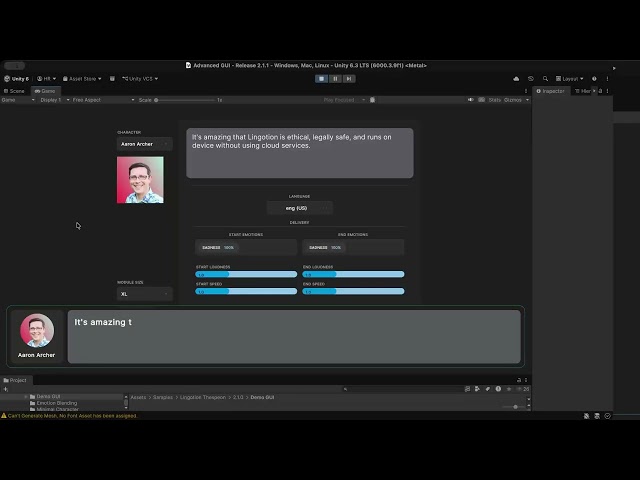Open Game view panel options menu
The image size is (640, 480).
pyautogui.click(x=526, y=91)
